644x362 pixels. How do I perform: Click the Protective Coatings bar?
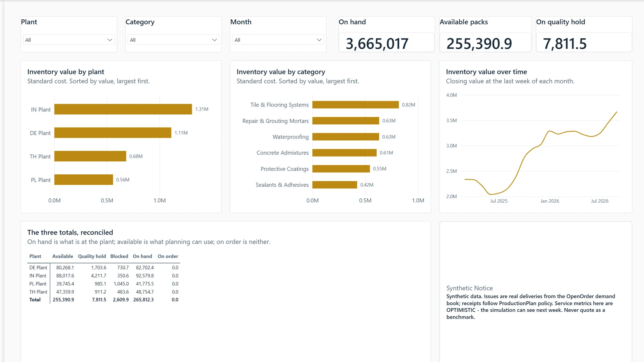click(x=341, y=169)
